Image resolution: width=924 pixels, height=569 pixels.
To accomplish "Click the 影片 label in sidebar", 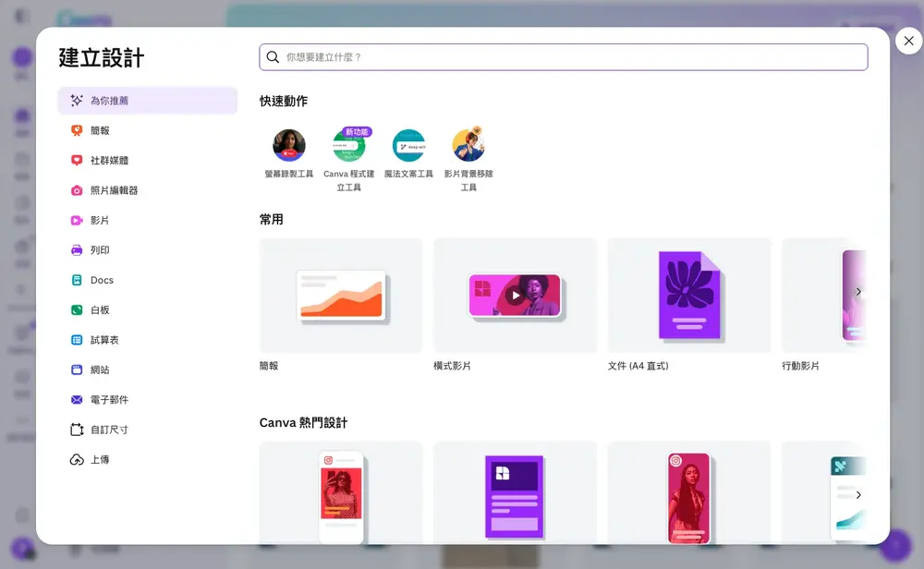I will (100, 220).
